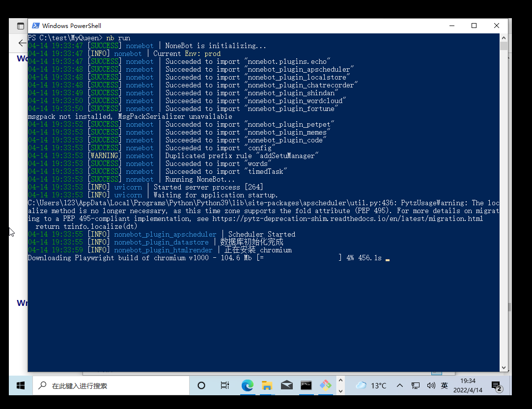Click the colorful diamond app icon on taskbar
The image size is (532, 409).
tap(325, 385)
